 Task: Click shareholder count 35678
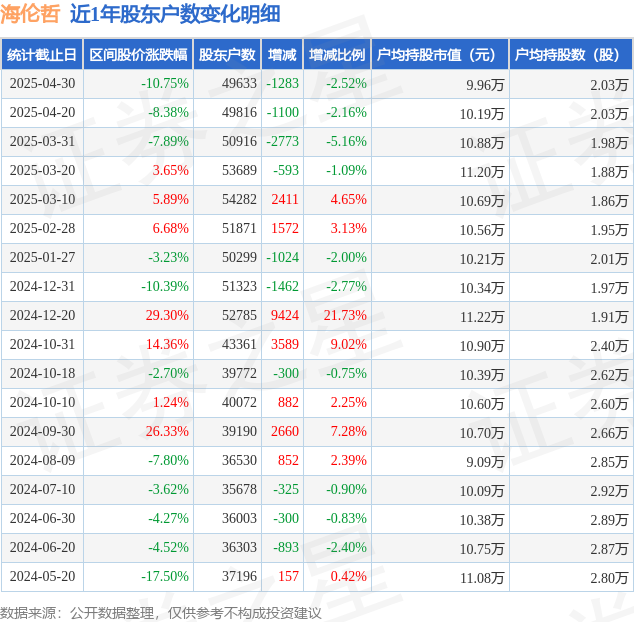pos(239,489)
